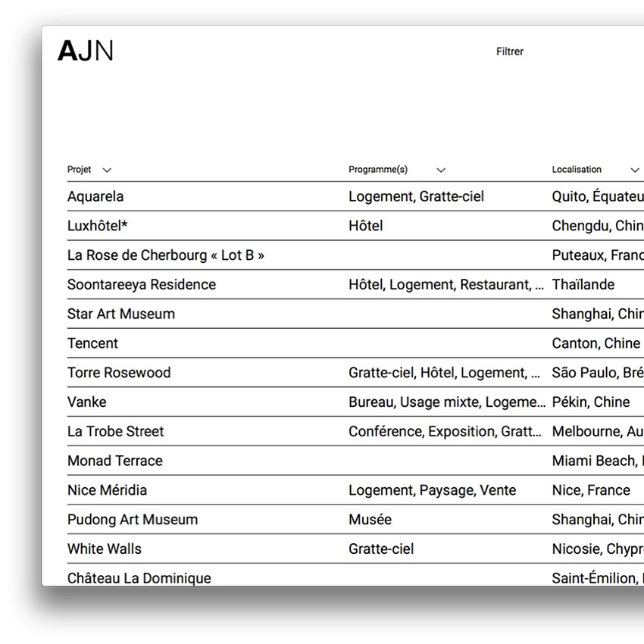The height and width of the screenshot is (644, 644).
Task: View the Nice Méridia project
Action: point(107,490)
